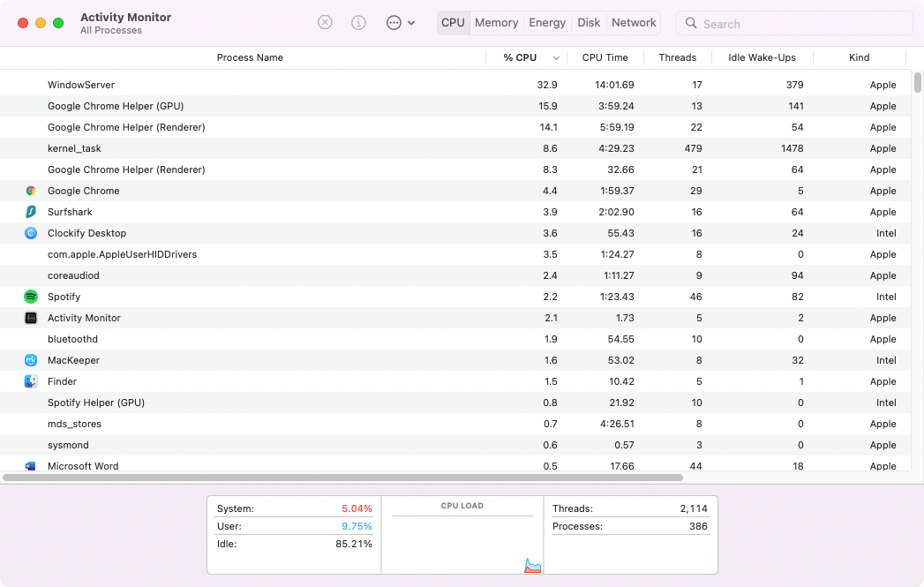Switch to the Energy tab
This screenshot has width=924, height=587.
547,22
